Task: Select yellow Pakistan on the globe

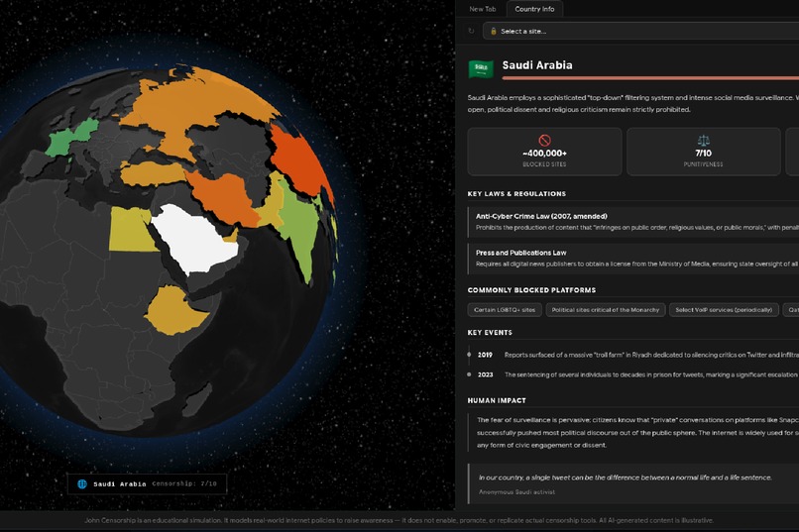Action: click(273, 206)
